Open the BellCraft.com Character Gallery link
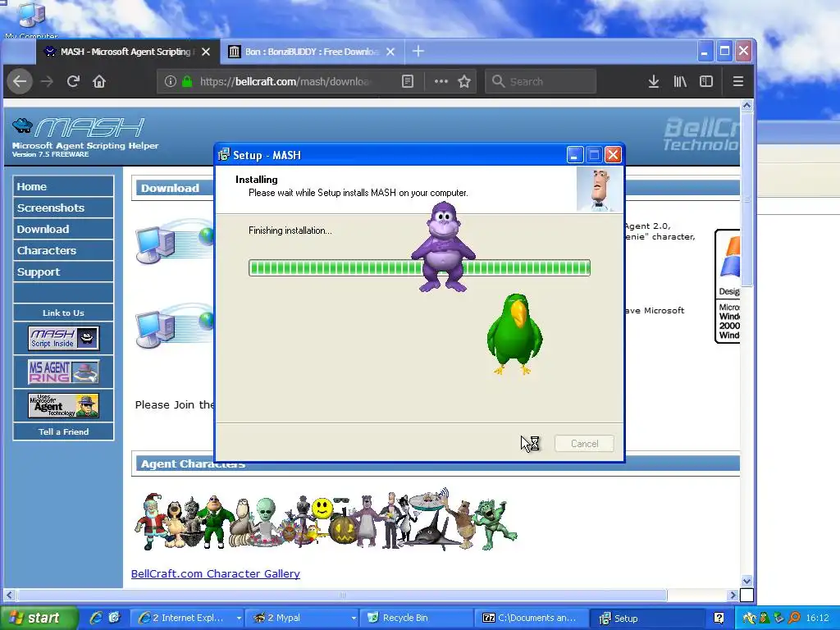The height and width of the screenshot is (630, 840). coord(216,573)
